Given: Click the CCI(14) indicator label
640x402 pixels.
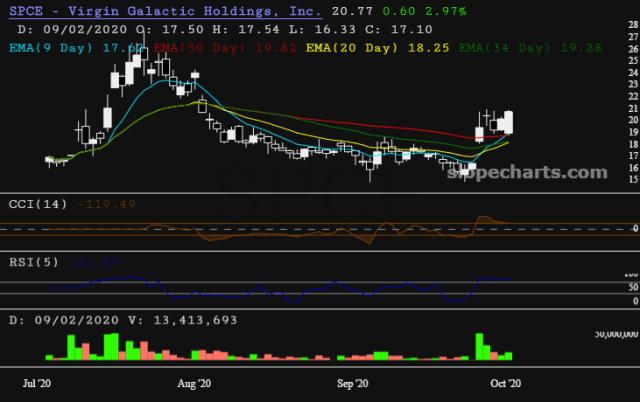Looking at the screenshot, I should [38, 204].
